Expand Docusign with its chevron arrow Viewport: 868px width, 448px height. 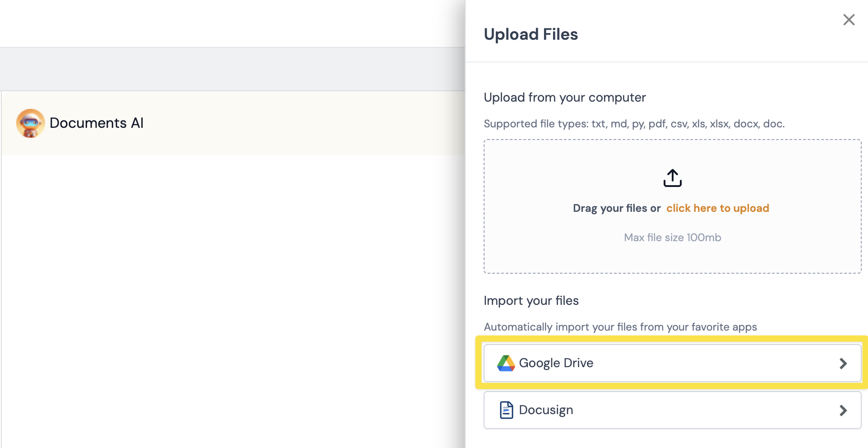(x=843, y=411)
